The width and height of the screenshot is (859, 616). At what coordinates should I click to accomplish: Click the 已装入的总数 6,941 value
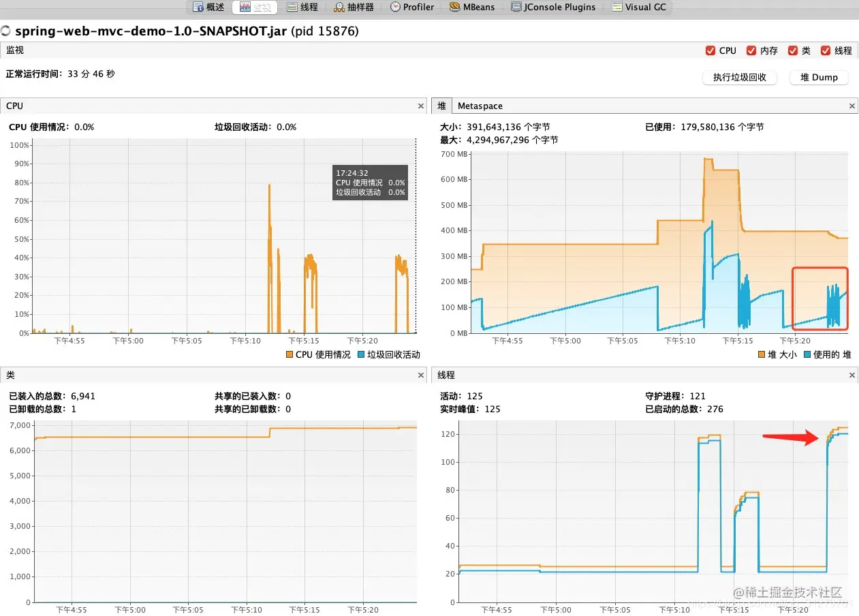[83, 396]
